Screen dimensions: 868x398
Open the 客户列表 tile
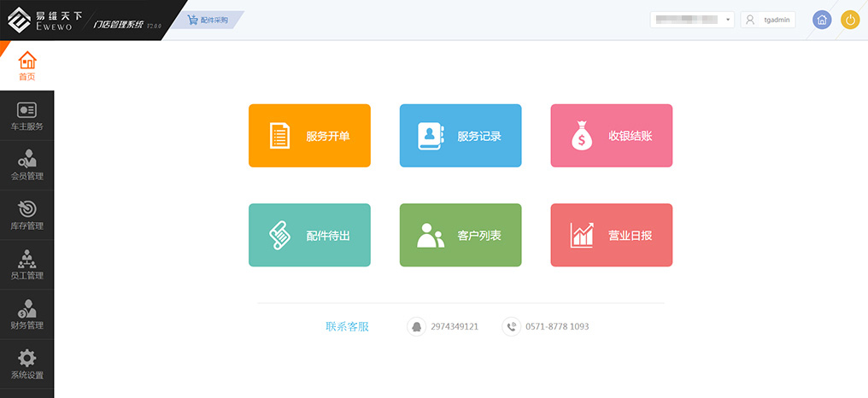pyautogui.click(x=460, y=235)
